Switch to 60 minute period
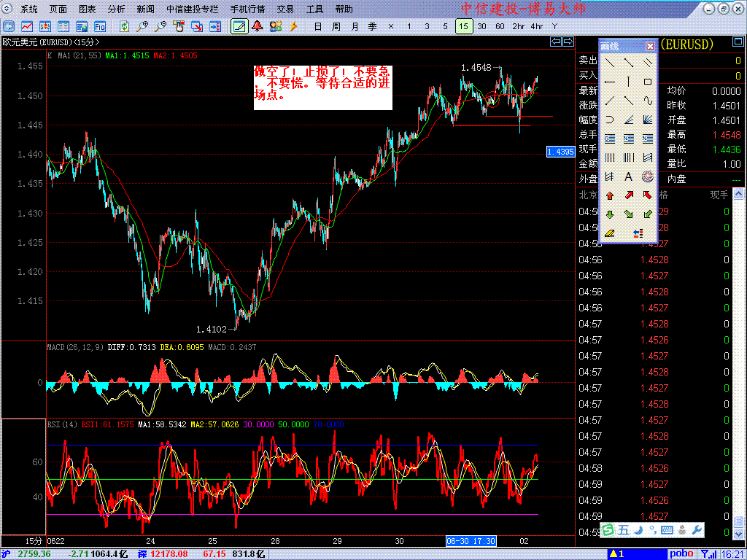747x560 pixels. coord(500,27)
